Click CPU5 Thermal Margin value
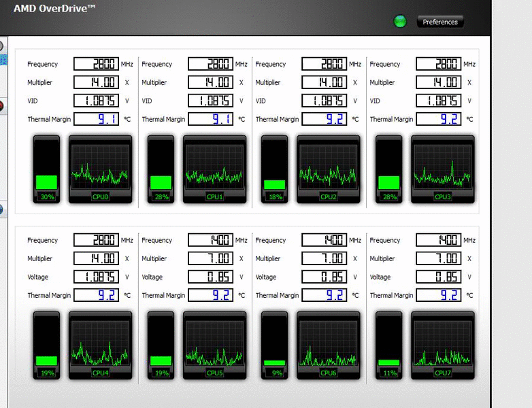Viewport: 532px width, 408px height. click(211, 295)
